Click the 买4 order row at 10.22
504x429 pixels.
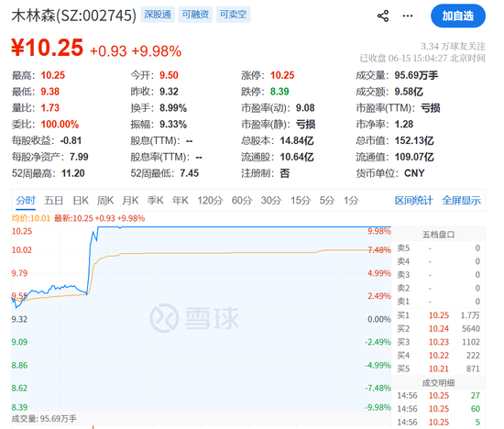[x=438, y=356]
